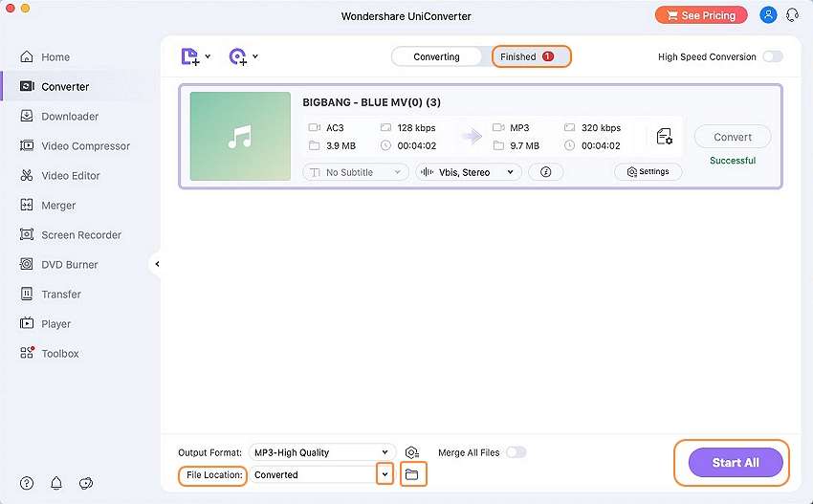This screenshot has height=504, width=813.
Task: Open the No Subtitle dropdown
Action: 355,172
